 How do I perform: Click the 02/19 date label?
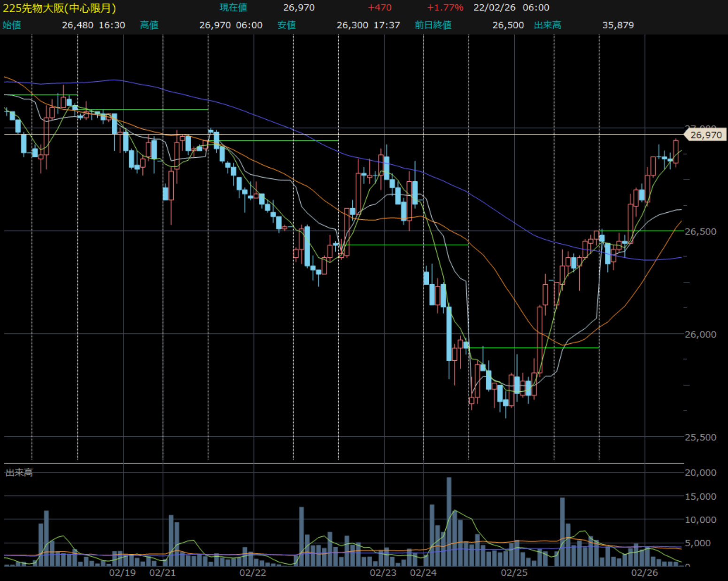click(x=123, y=573)
